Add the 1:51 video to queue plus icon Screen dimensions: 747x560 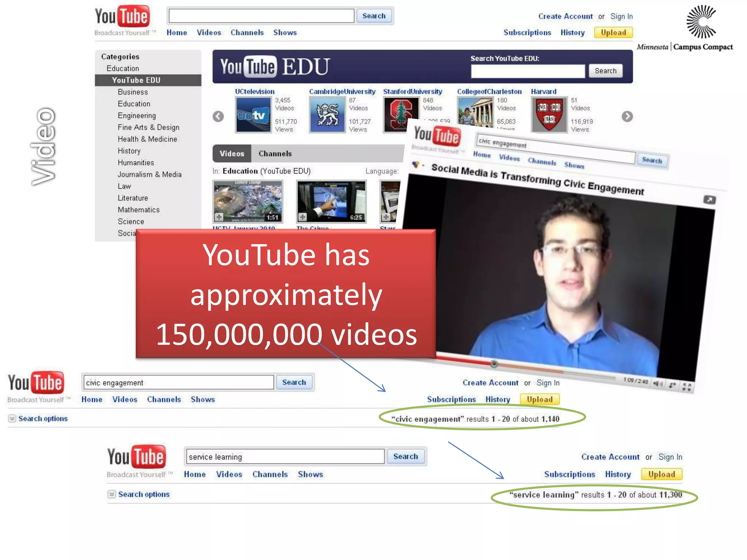pos(219,217)
